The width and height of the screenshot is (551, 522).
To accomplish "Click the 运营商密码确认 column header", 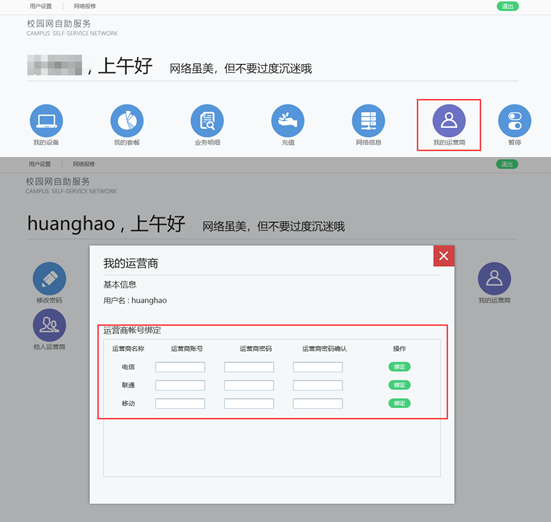I will click(x=324, y=349).
